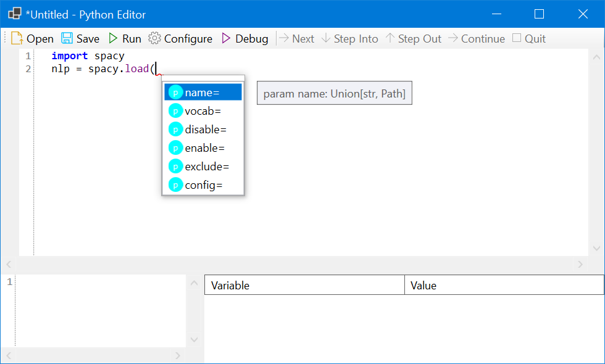Click the Step Into down-arrow icon
The height and width of the screenshot is (364, 605).
(326, 38)
